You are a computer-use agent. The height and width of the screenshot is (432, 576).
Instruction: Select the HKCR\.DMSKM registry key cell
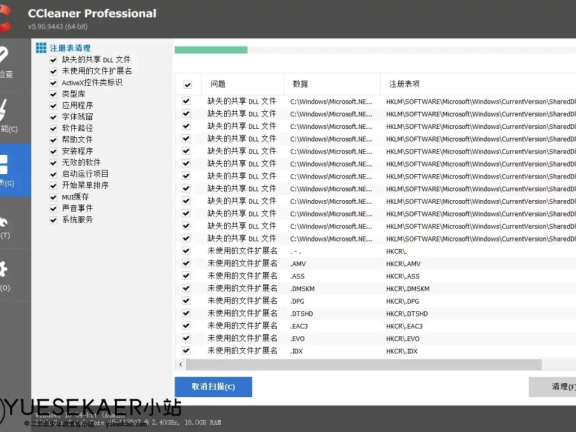[x=408, y=289]
